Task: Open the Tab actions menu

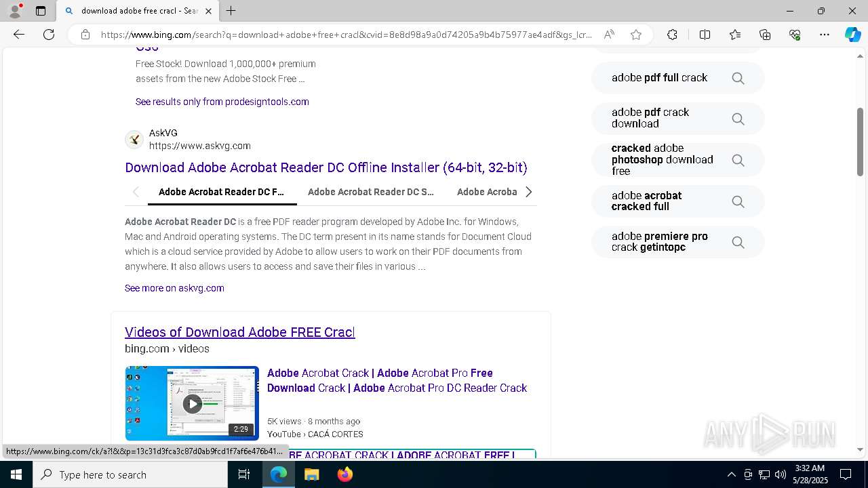Action: 41,11
